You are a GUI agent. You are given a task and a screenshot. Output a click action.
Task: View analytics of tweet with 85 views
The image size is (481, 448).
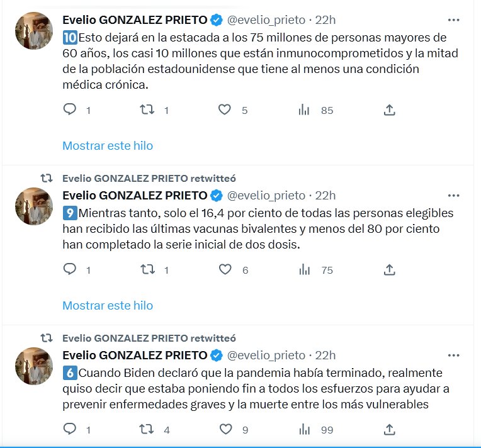304,110
